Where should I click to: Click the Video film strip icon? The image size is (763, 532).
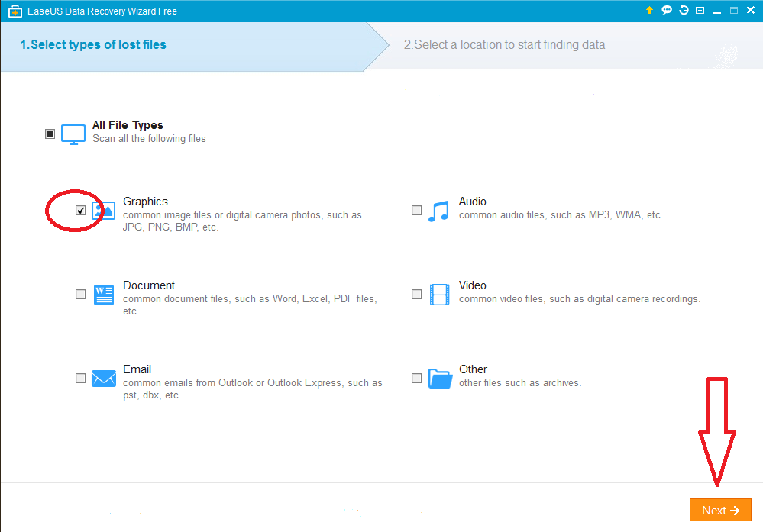click(439, 295)
